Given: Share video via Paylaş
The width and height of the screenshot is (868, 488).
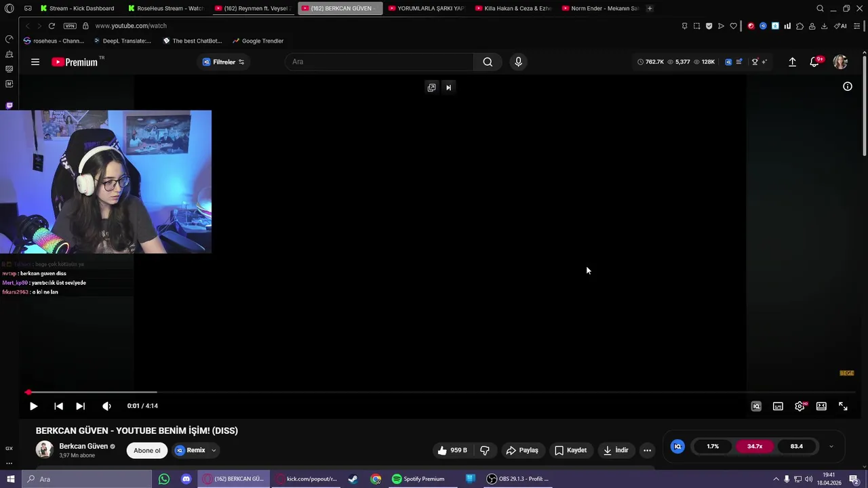Looking at the screenshot, I should click(522, 450).
